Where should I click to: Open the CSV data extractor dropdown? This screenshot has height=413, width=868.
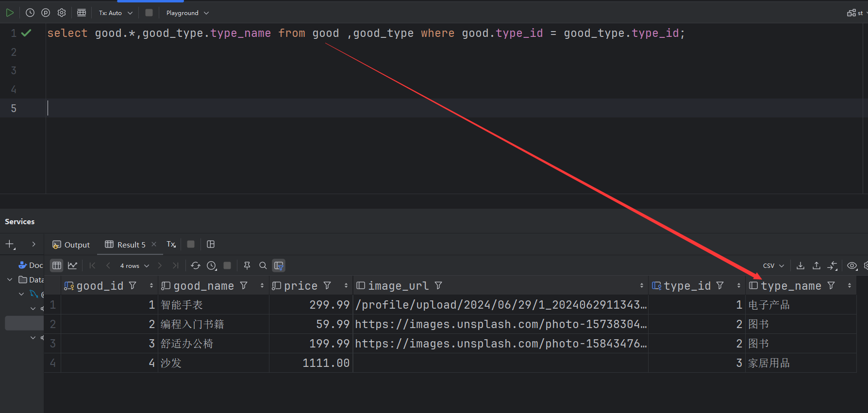(773, 265)
